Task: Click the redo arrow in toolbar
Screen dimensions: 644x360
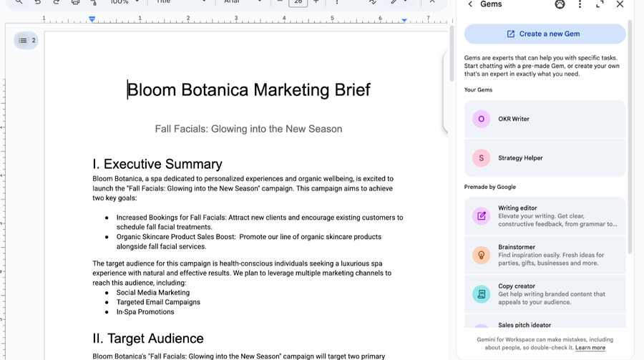Action: [x=57, y=2]
